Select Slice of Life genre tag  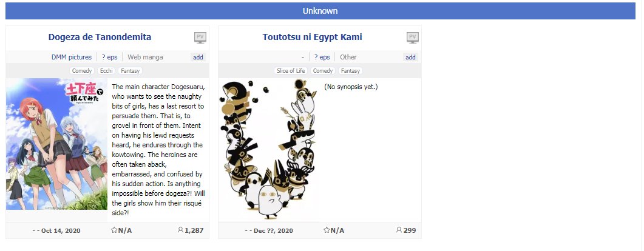[x=291, y=71]
